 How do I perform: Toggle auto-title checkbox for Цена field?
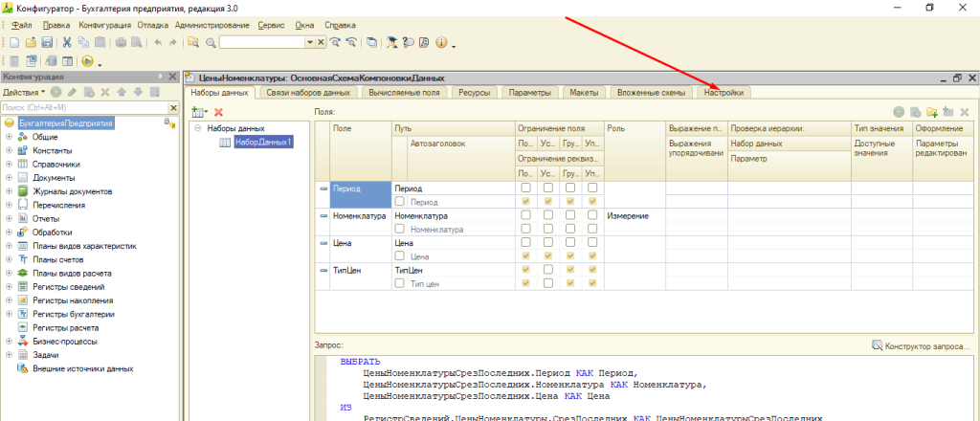click(401, 256)
